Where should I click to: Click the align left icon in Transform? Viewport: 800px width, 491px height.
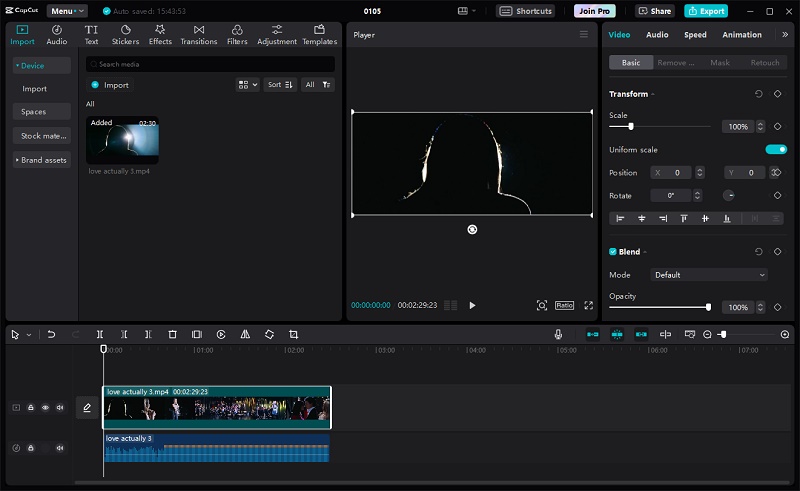point(620,218)
